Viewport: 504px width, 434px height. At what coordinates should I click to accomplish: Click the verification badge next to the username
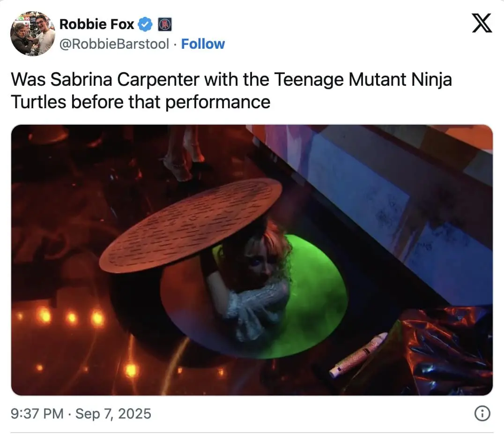pos(146,24)
